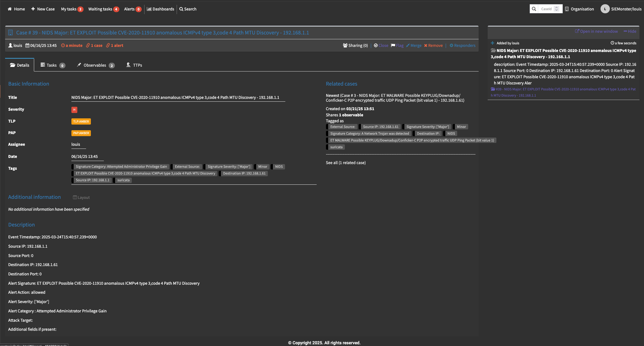Open the Organisation menu

point(579,9)
